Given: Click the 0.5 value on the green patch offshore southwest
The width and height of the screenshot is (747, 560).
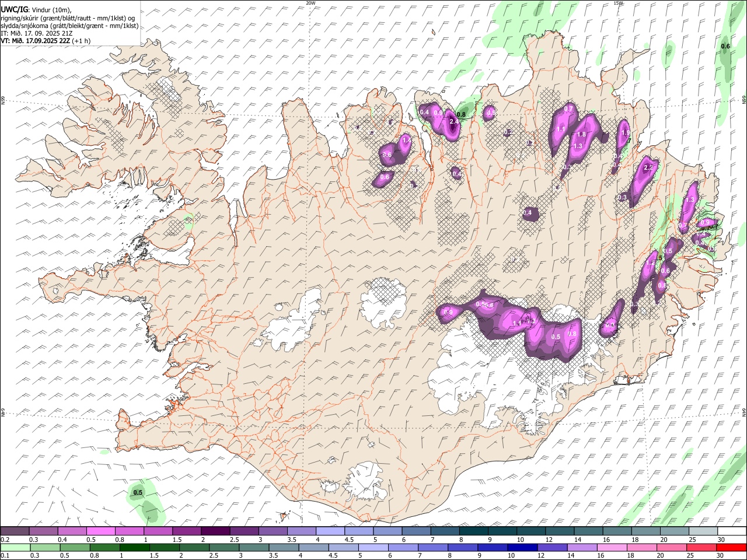Looking at the screenshot, I should point(138,493).
